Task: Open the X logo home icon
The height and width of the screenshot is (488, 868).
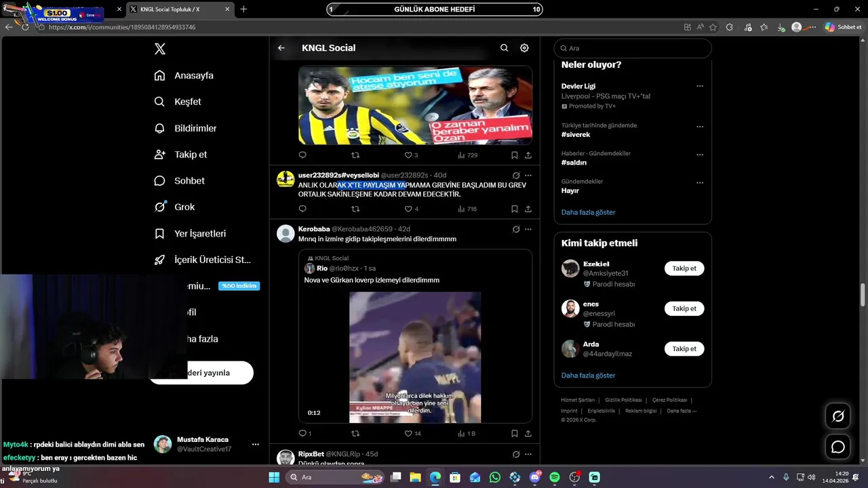Action: click(x=159, y=49)
